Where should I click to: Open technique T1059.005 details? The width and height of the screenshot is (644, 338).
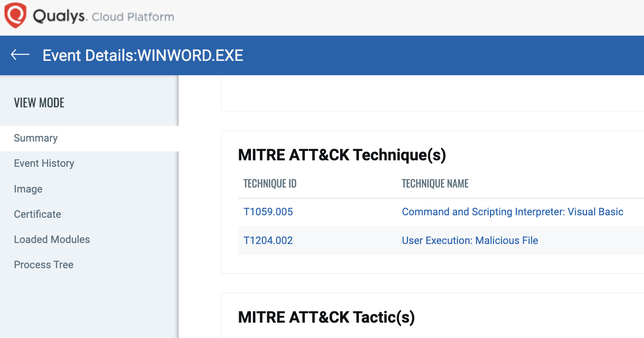coord(268,211)
